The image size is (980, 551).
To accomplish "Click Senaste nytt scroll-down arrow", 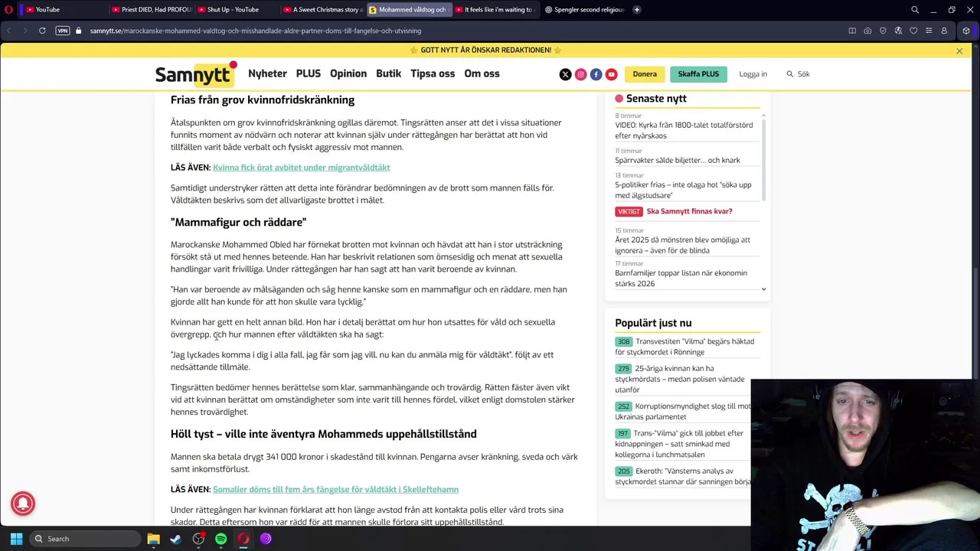I will [763, 289].
